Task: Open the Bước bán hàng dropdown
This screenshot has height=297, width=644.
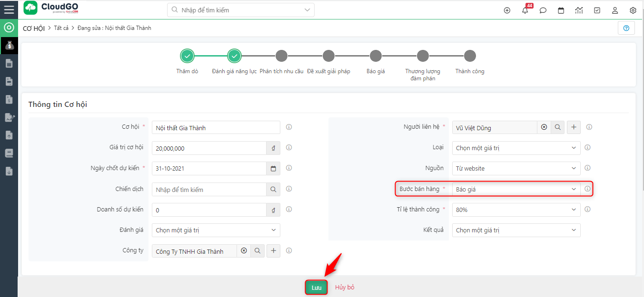Action: pyautogui.click(x=516, y=189)
